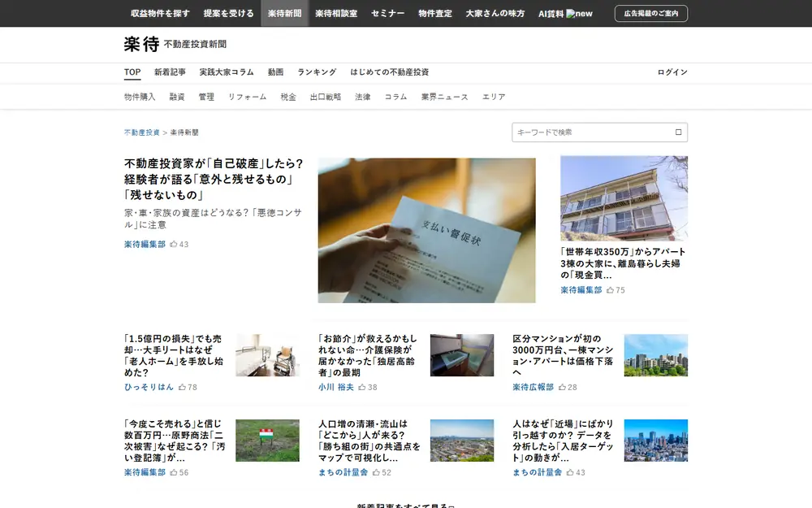The width and height of the screenshot is (812, 508).
Task: Open お節介 article title
Action: click(368, 356)
